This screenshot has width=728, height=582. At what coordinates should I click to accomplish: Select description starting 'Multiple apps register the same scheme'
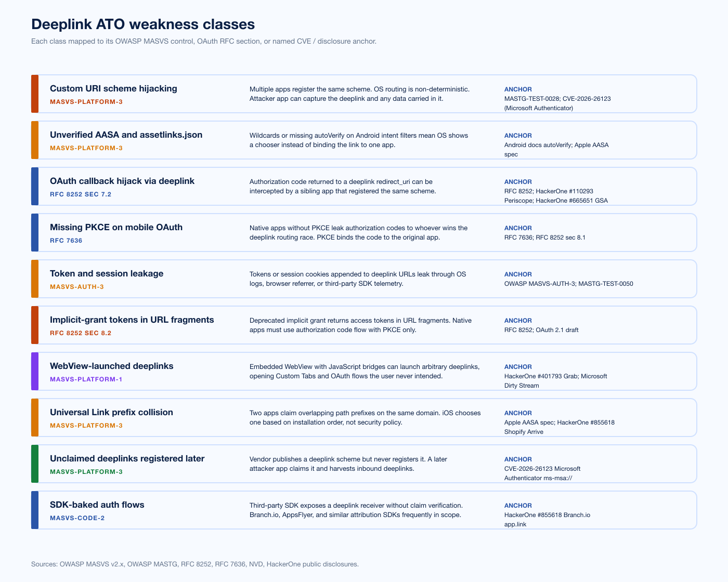click(x=359, y=94)
